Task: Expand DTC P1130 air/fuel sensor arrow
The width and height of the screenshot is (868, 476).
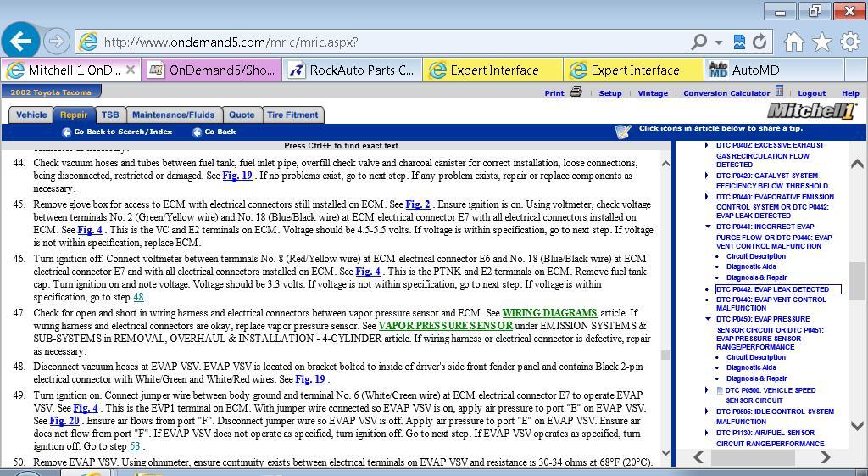Action: [707, 433]
